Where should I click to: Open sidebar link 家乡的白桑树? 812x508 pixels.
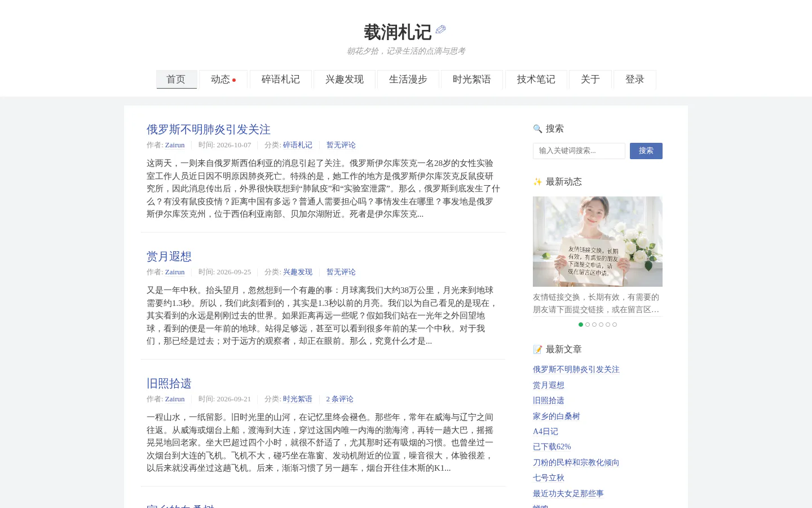pos(557,416)
